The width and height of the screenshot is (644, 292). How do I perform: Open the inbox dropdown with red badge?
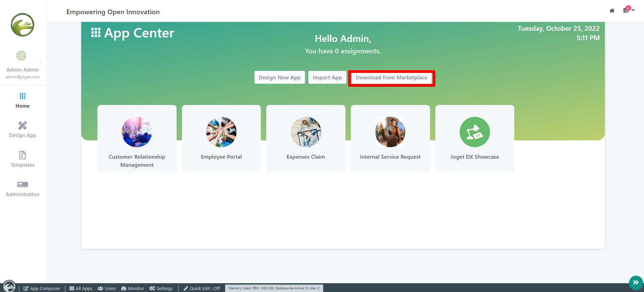[x=628, y=10]
